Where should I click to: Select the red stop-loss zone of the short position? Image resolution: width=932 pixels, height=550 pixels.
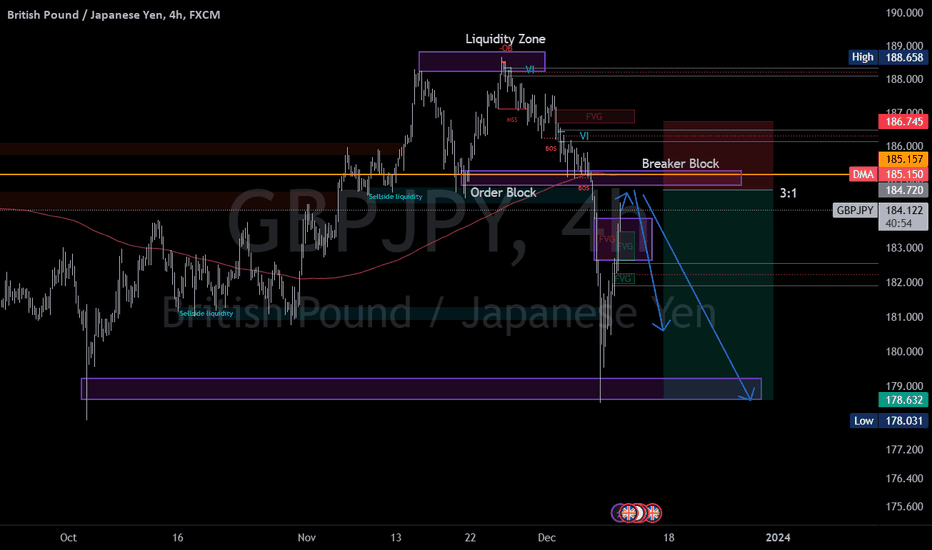click(x=718, y=156)
